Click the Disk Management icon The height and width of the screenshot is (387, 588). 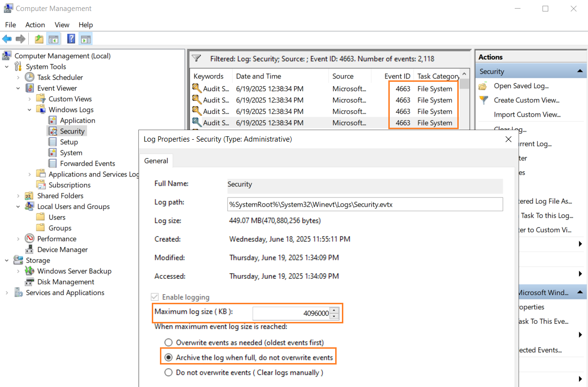point(30,282)
